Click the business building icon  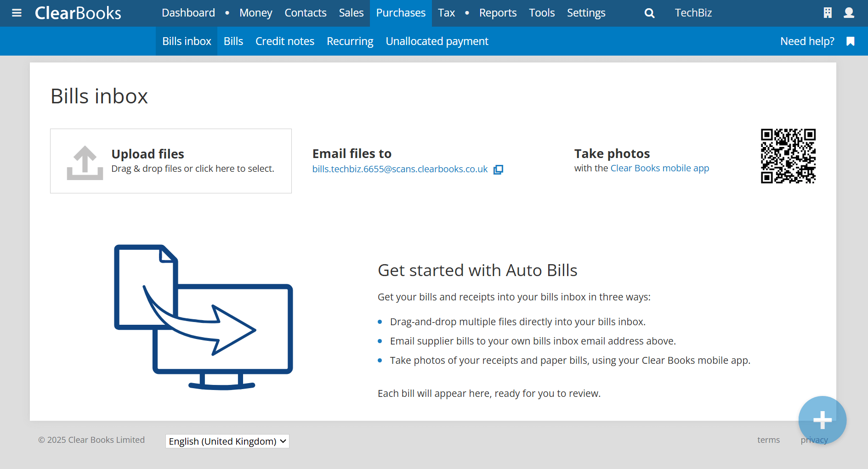[828, 13]
